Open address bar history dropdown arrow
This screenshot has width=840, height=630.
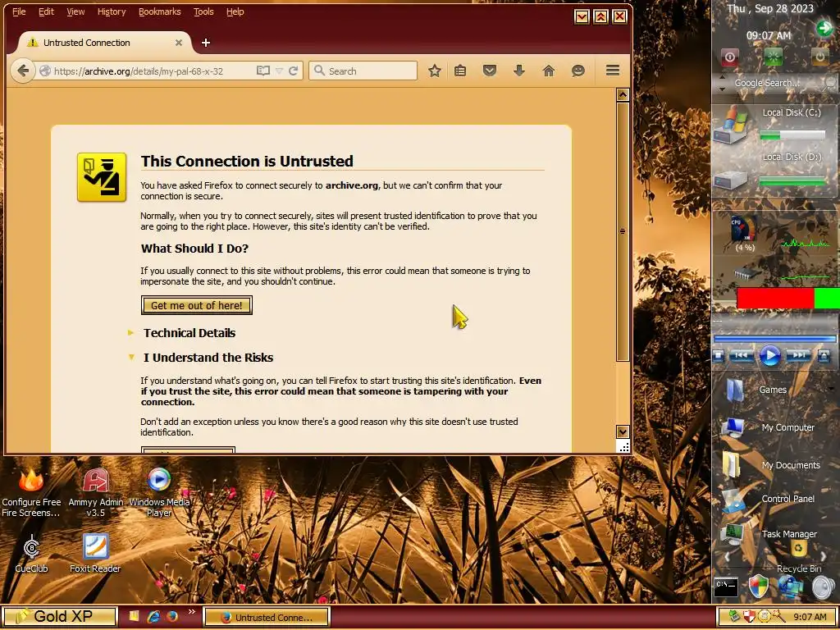point(279,71)
